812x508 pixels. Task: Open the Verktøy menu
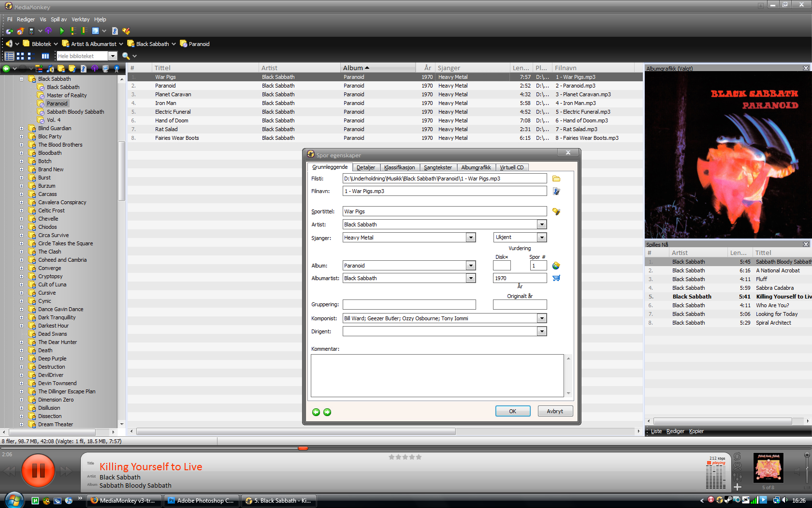(80, 19)
